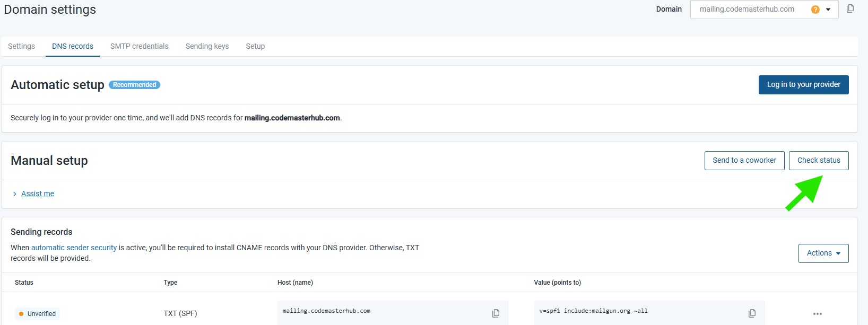The width and height of the screenshot is (868, 325).
Task: Click the orange question mark in Domain selector
Action: [x=815, y=10]
